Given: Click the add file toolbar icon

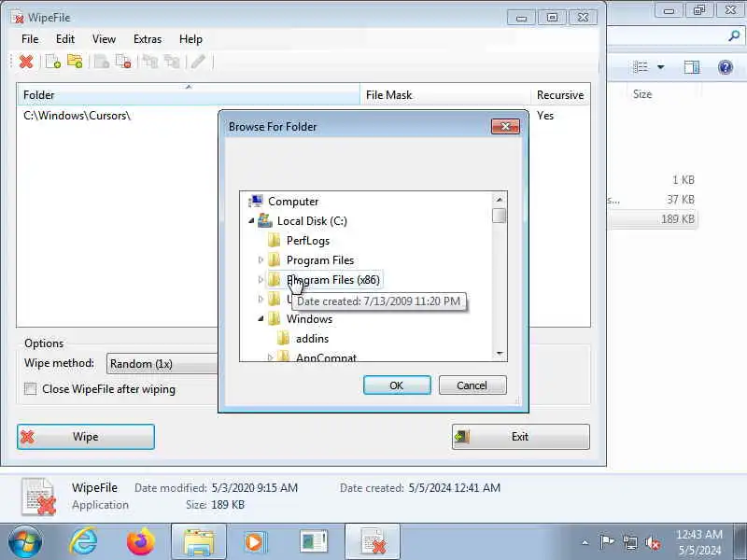Looking at the screenshot, I should (53, 62).
